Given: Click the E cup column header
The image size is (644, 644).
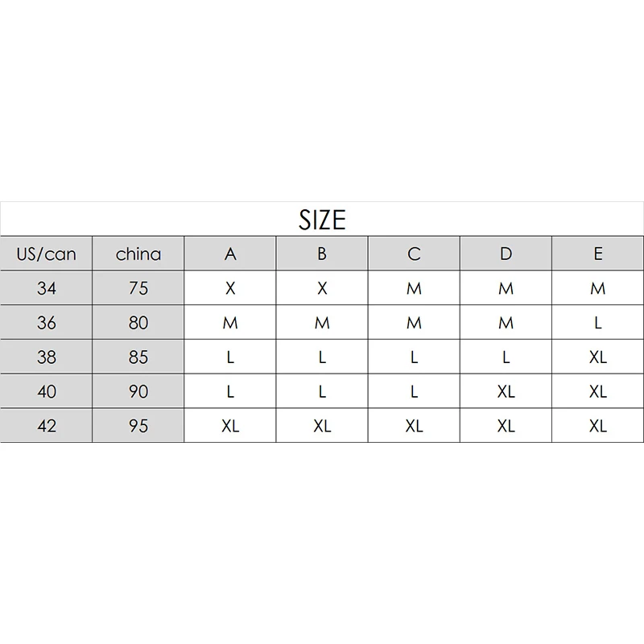Looking at the screenshot, I should [x=598, y=254].
